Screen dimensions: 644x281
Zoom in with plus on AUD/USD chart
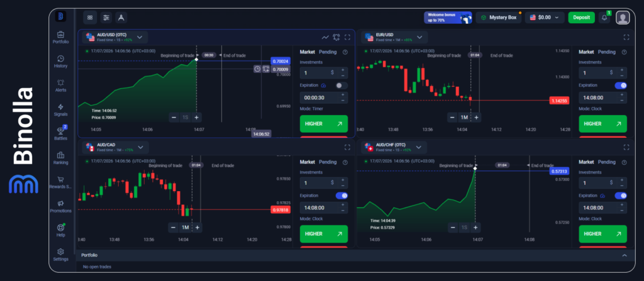coord(196,118)
